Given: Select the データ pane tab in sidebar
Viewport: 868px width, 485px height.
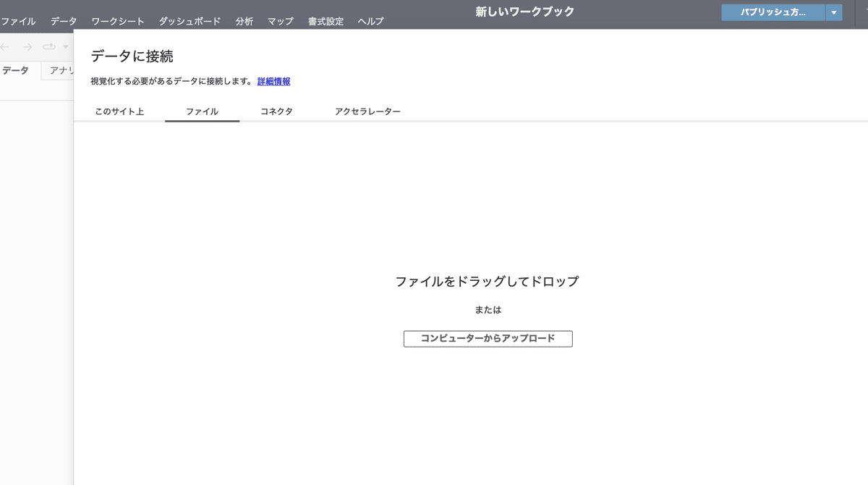Looking at the screenshot, I should pyautogui.click(x=16, y=70).
